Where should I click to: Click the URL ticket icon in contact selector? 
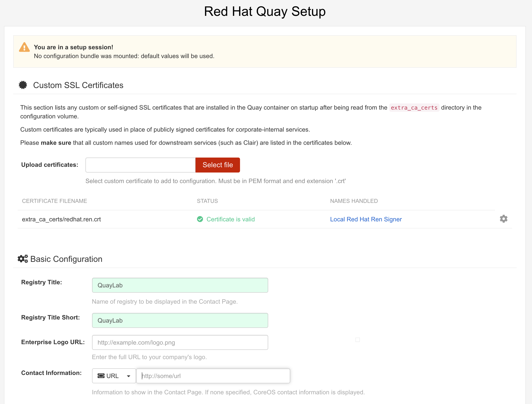point(101,376)
